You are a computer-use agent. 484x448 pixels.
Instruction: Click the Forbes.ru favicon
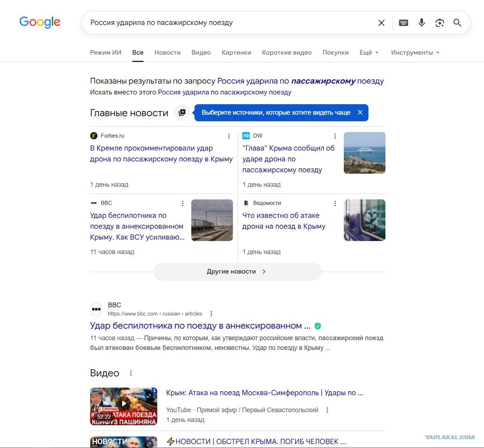click(94, 136)
